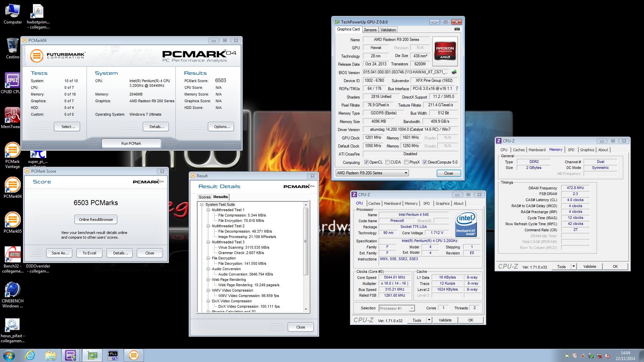Open the hwbotprime desktop shortcut
This screenshot has height=362, width=644.
coord(38,16)
